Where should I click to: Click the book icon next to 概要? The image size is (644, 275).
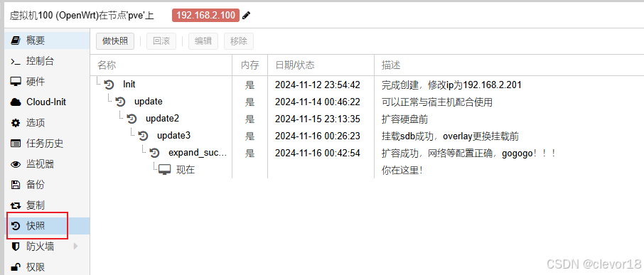pyautogui.click(x=16, y=41)
